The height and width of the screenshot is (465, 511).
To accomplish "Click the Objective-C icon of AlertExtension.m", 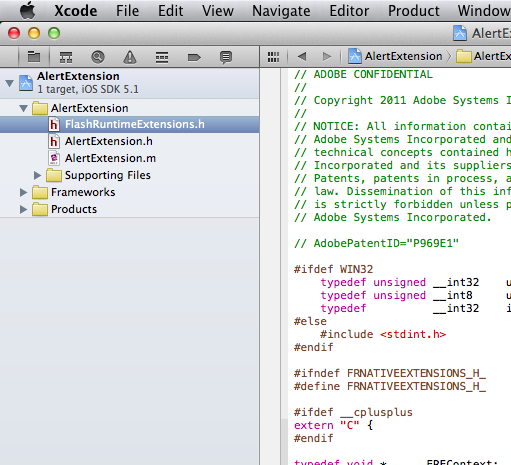I will [54, 158].
